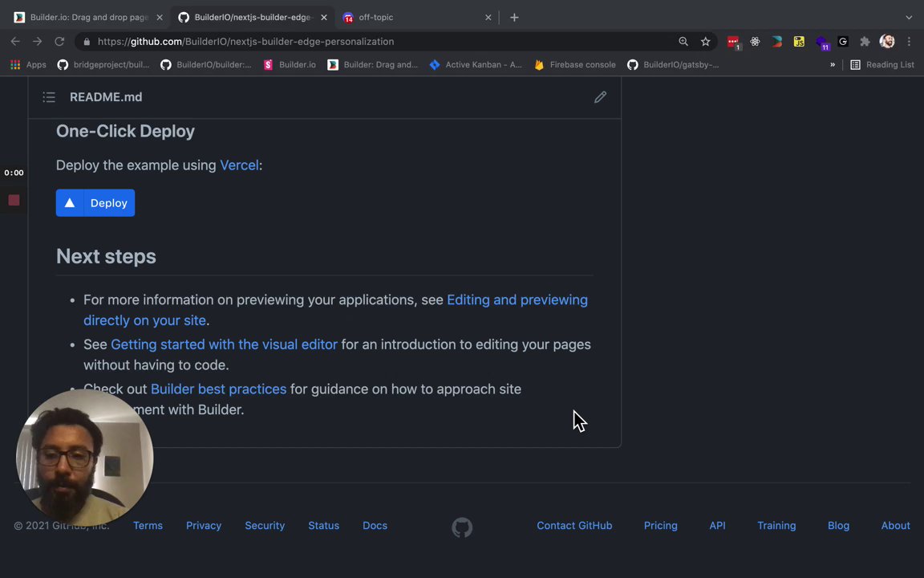This screenshot has height=578, width=924.
Task: Click the site lock icon in address bar
Action: (87, 41)
